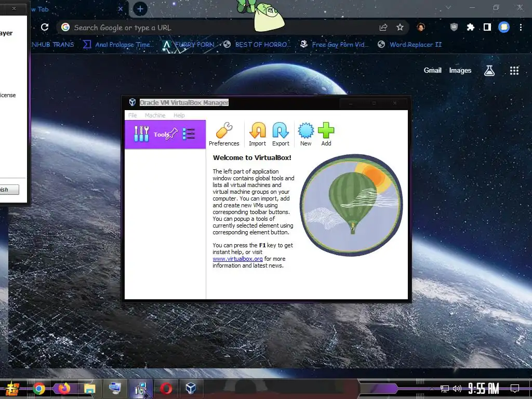Open the Help menu in VirtualBox
This screenshot has width=532, height=399.
179,115
